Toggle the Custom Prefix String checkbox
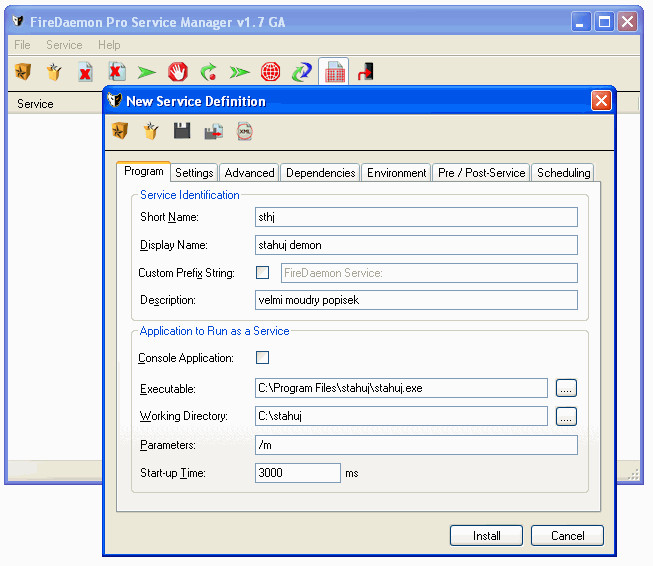 click(262, 273)
